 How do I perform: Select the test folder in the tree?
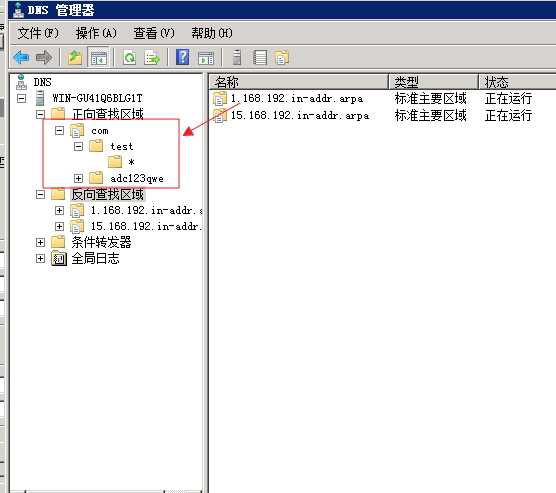122,146
